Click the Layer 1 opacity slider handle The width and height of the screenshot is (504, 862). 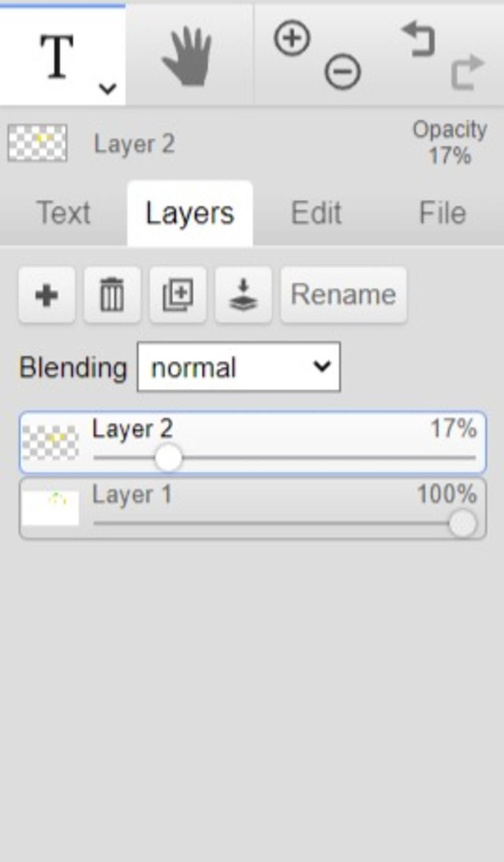click(463, 524)
